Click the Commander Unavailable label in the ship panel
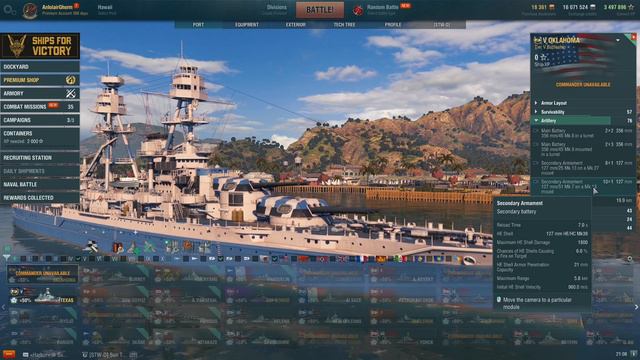The image size is (640, 360). (x=583, y=85)
